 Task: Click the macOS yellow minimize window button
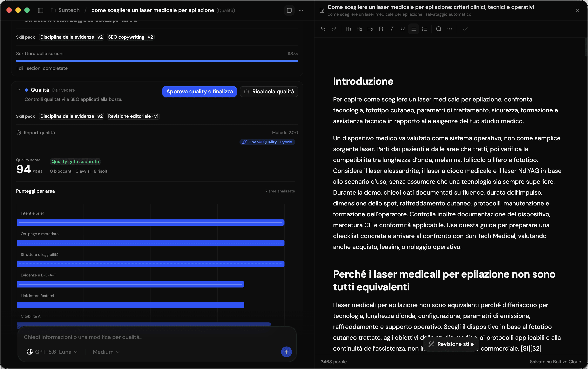point(18,10)
